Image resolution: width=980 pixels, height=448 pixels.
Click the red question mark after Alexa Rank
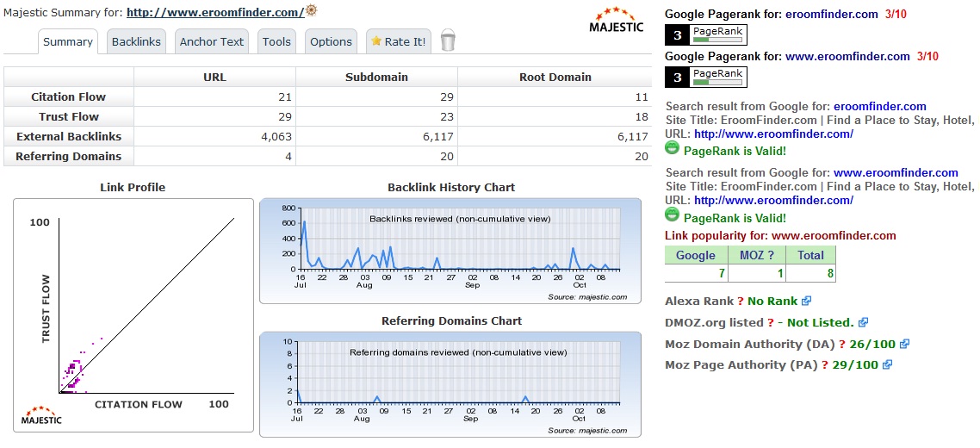tap(740, 301)
